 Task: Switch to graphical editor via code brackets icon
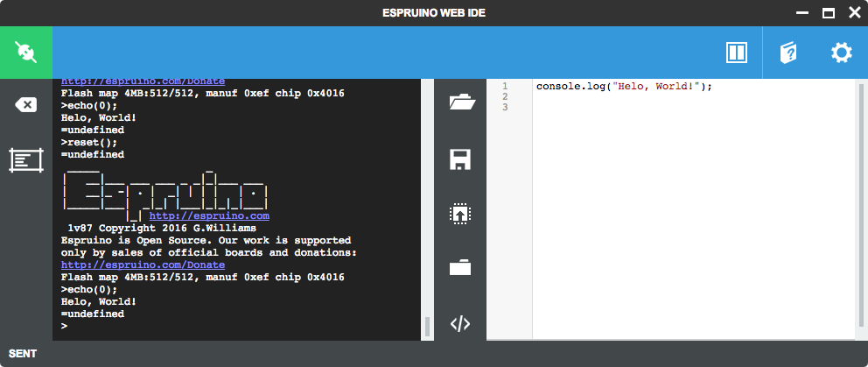(460, 324)
